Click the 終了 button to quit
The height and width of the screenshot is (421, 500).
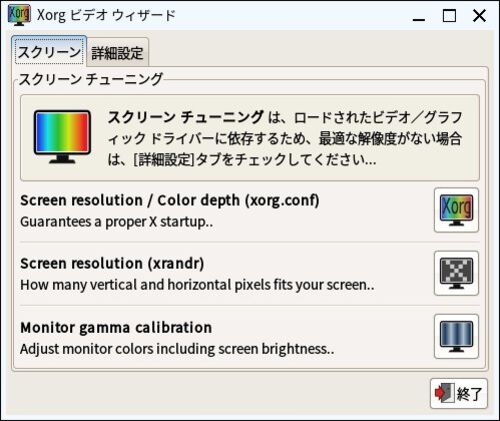[459, 394]
